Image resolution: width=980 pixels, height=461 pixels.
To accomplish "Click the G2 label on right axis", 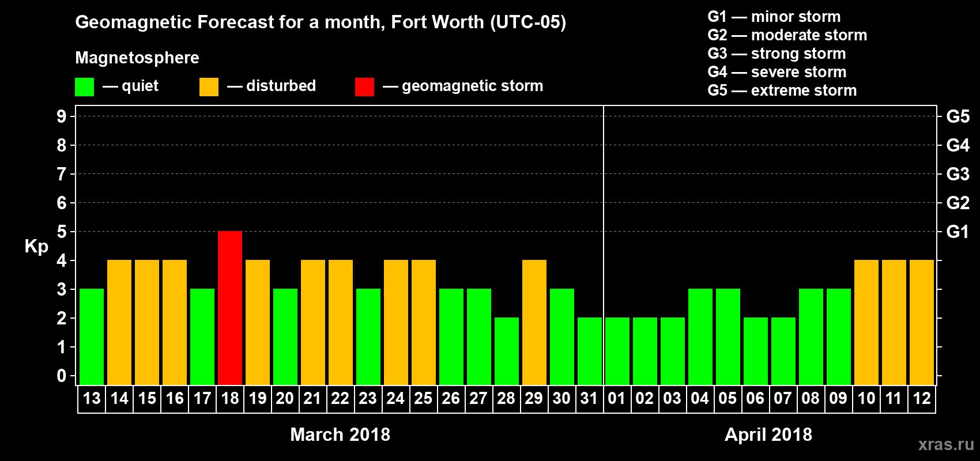I will click(958, 203).
